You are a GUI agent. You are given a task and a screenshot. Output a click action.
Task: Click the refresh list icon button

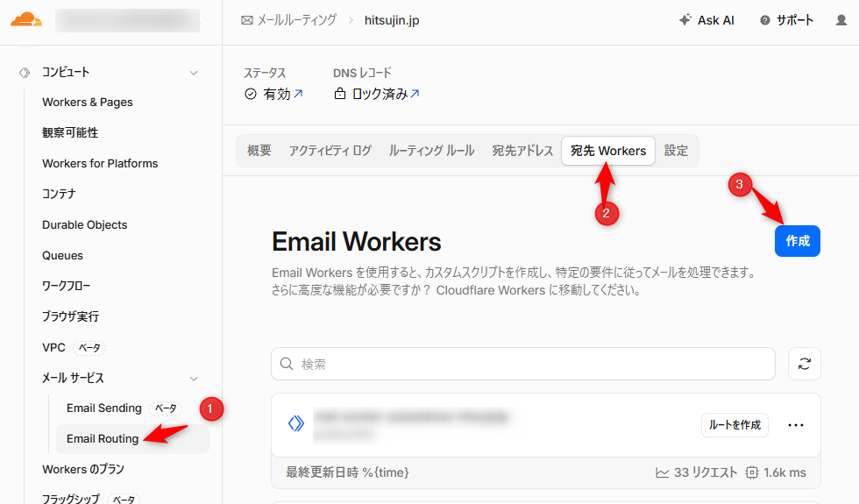point(805,364)
